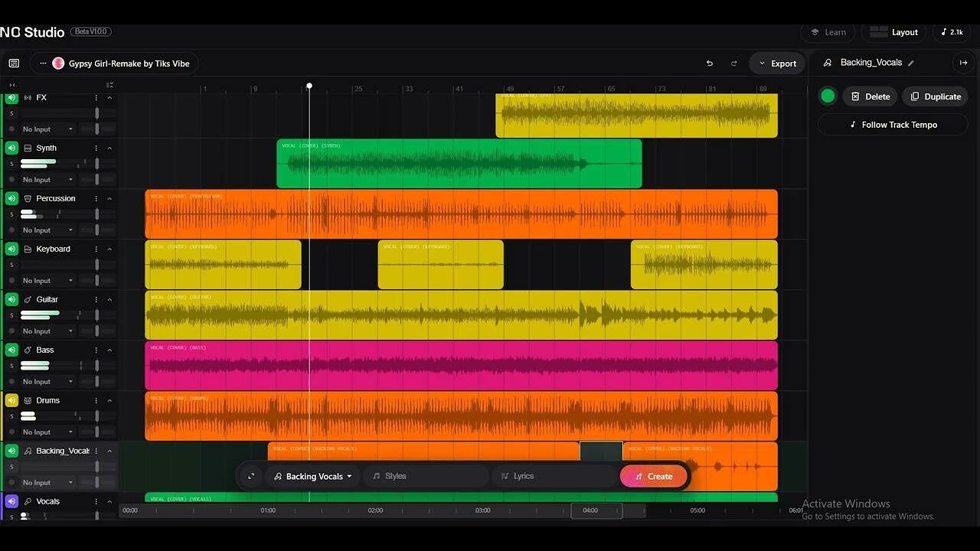
Task: Click the 2.1k credits button
Action: [x=952, y=32]
